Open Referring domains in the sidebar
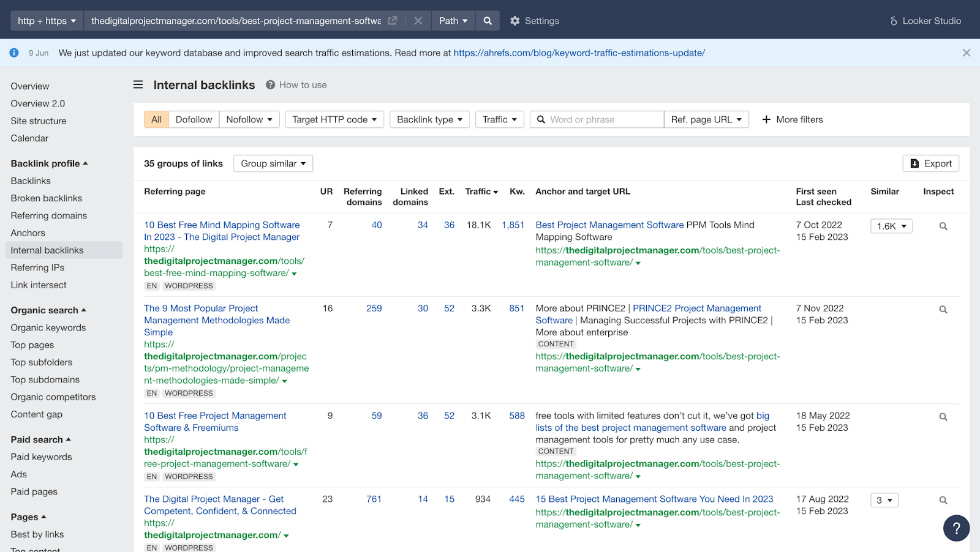The image size is (980, 552). tap(49, 215)
